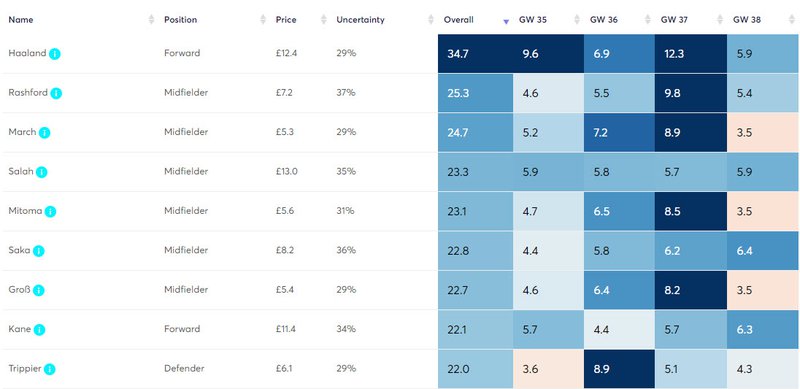
Task: Click the info icon beside Saka
Action: (39, 251)
